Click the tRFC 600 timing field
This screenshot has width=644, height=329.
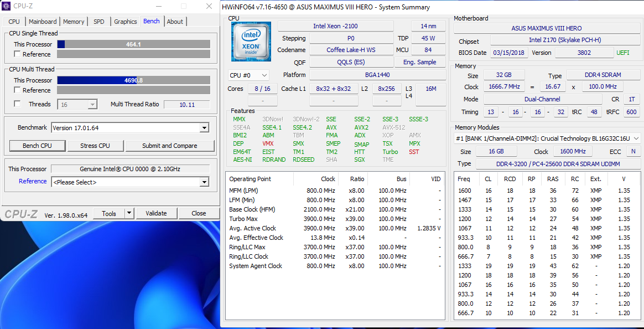coord(632,112)
